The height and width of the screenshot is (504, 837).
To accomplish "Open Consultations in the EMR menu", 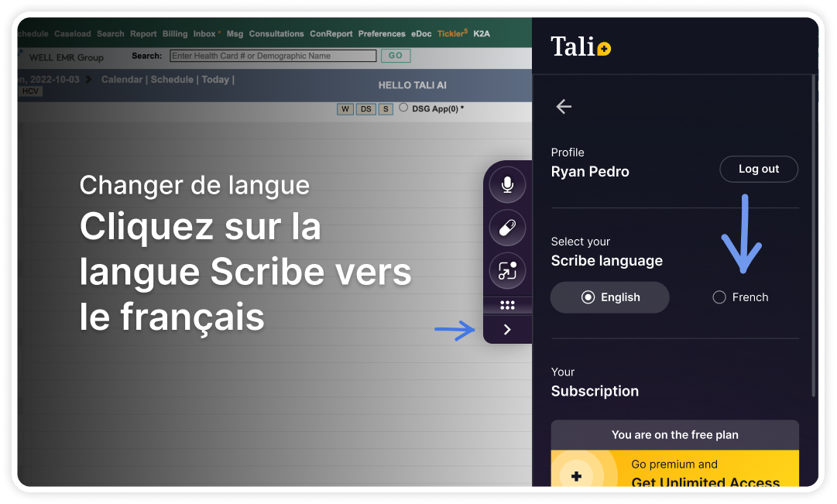I will [276, 33].
